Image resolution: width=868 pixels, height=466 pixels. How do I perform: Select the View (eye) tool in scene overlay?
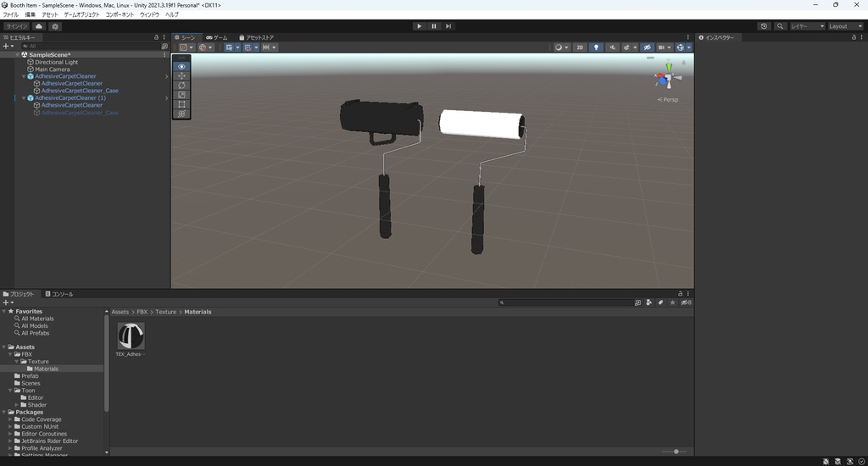pos(181,66)
